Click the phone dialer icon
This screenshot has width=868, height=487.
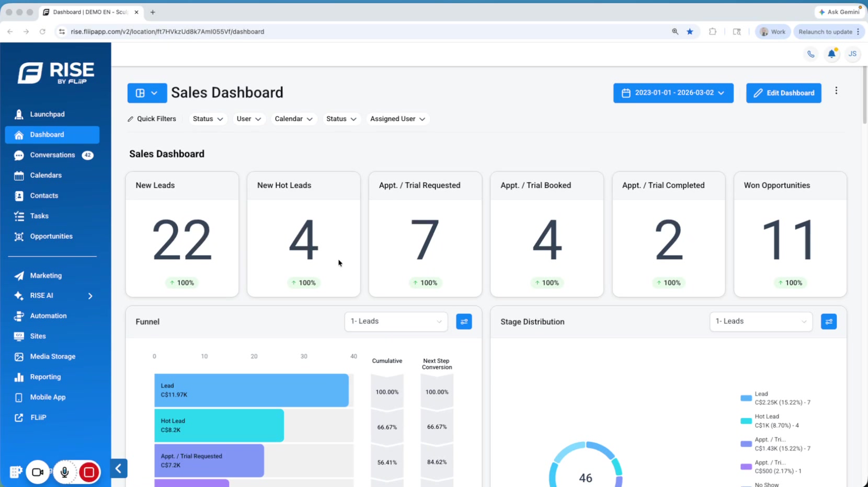pyautogui.click(x=810, y=54)
